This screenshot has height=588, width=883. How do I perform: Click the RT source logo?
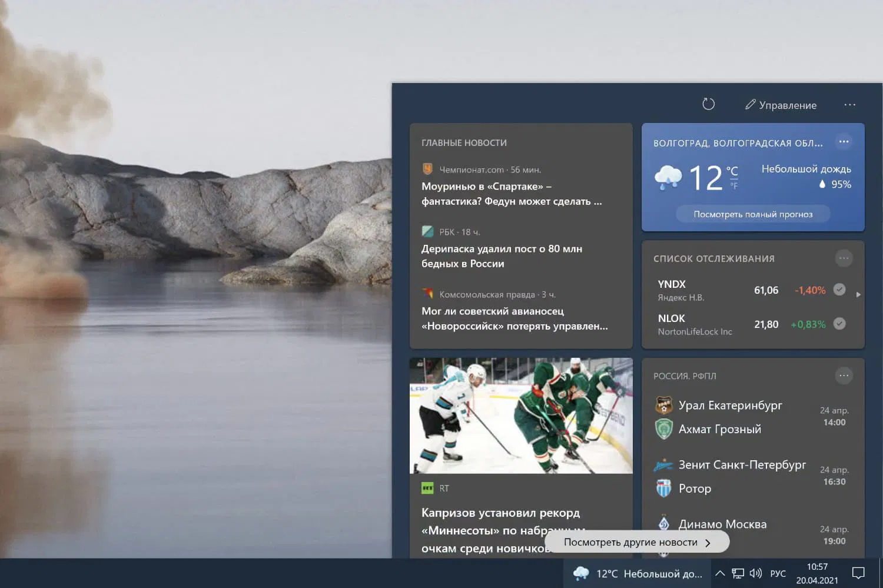coord(427,488)
